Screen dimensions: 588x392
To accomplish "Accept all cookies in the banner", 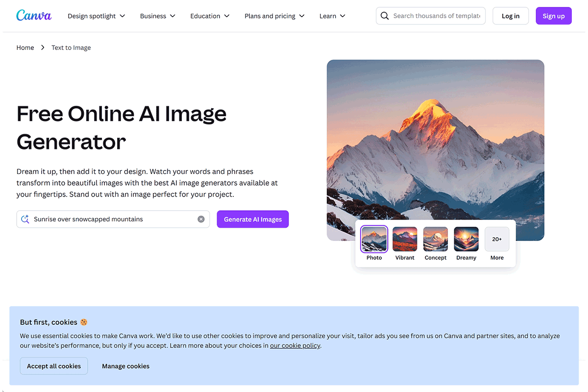I will (54, 366).
